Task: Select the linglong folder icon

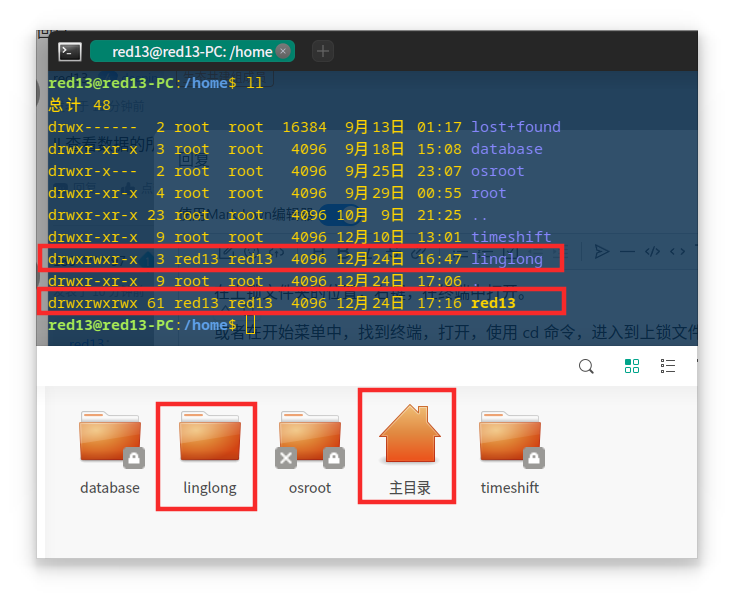Action: 210,435
